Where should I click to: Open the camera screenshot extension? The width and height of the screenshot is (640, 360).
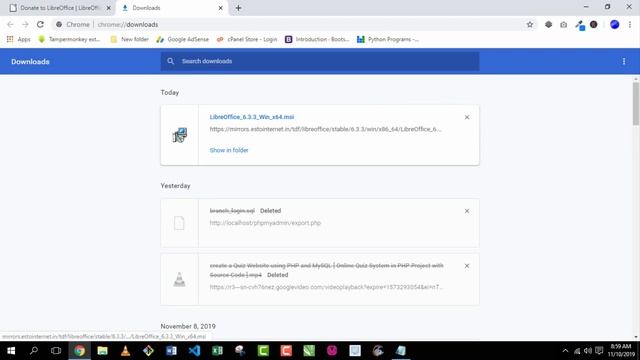click(563, 24)
